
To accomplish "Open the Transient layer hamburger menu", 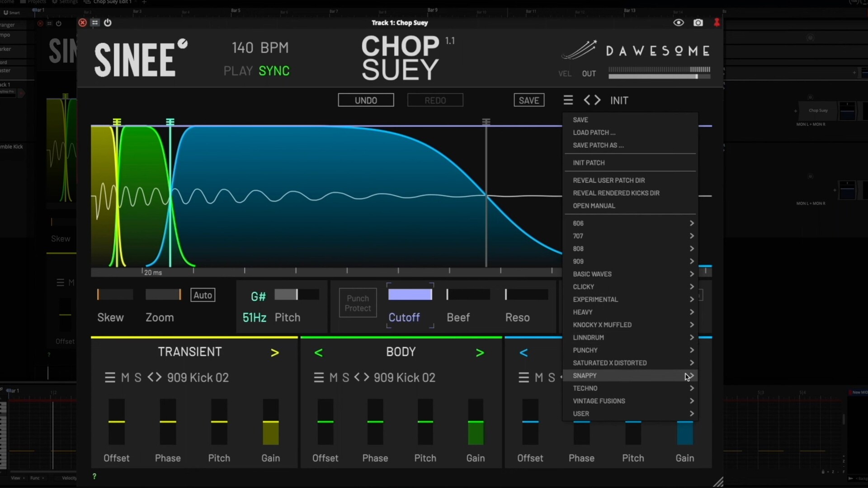I will tap(110, 378).
